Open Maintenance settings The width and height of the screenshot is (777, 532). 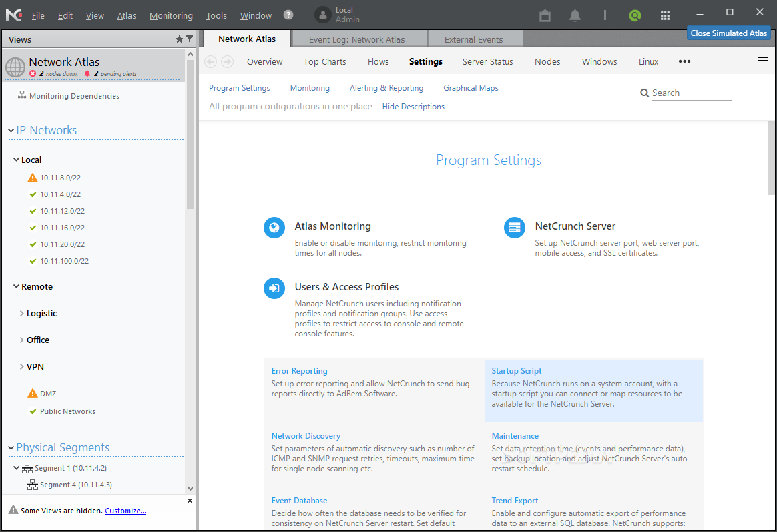click(515, 436)
